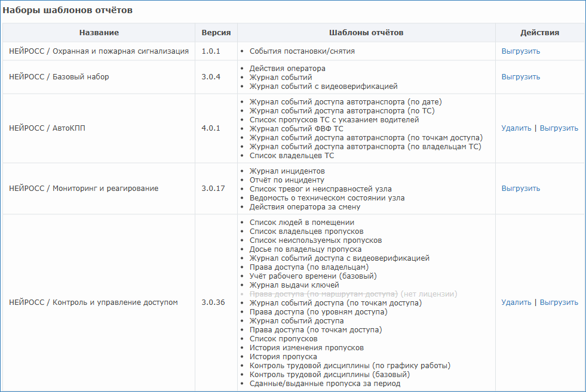Click version value 1.0.1
Screen dimensions: 586x392
211,51
